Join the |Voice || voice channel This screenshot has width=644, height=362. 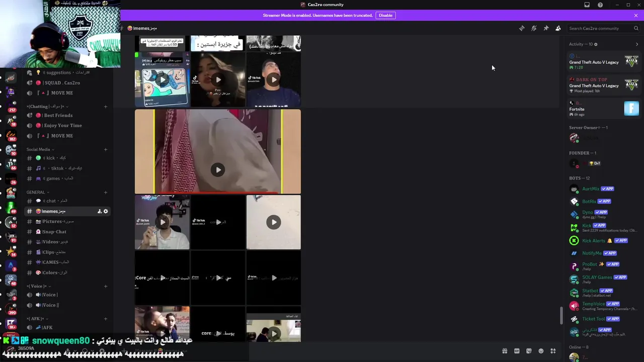[68, 305]
